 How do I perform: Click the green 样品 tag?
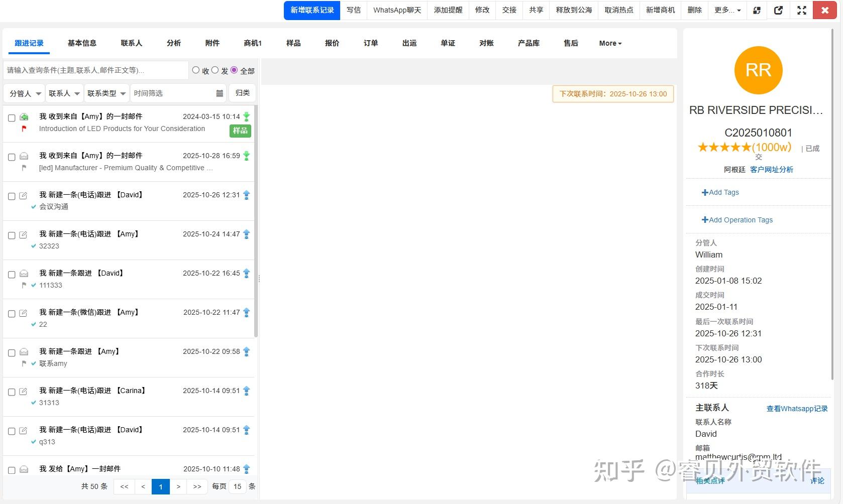click(240, 131)
